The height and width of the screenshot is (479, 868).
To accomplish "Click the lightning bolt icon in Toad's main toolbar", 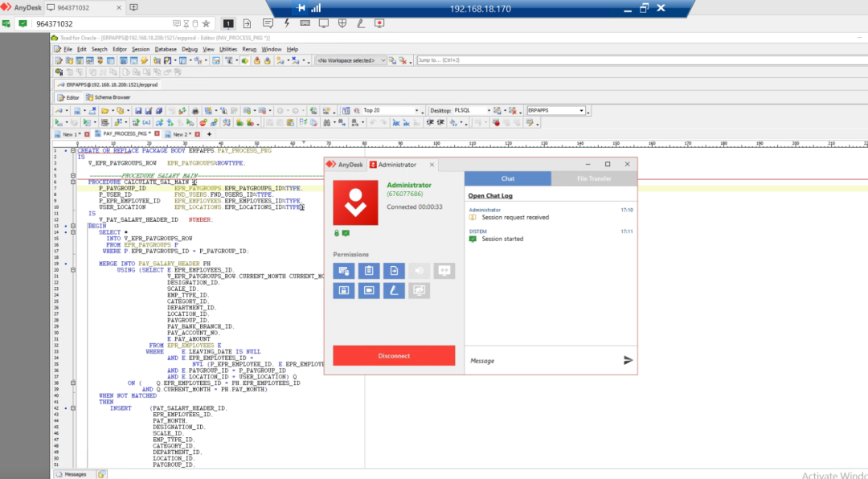I will (x=144, y=60).
